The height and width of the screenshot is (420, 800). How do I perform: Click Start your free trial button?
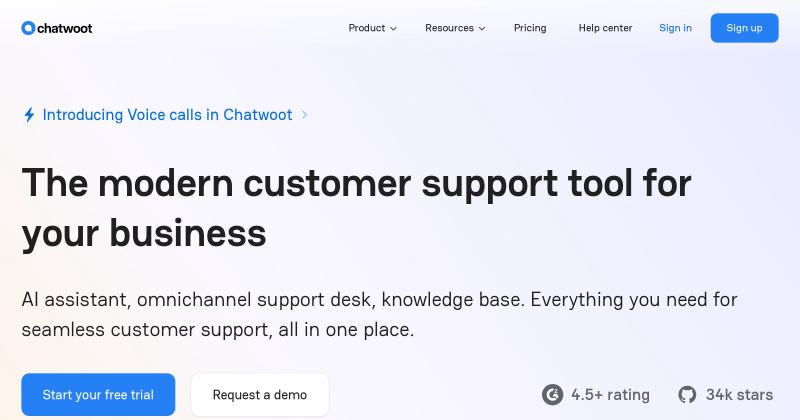pyautogui.click(x=98, y=394)
